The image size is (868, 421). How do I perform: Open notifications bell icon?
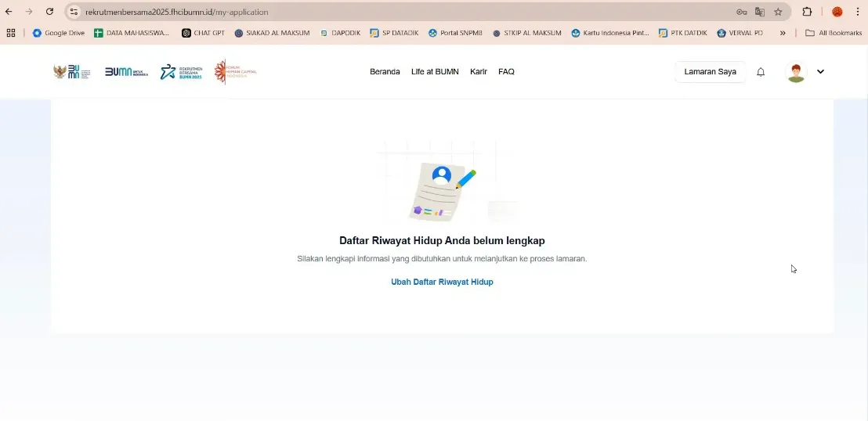[x=761, y=72]
